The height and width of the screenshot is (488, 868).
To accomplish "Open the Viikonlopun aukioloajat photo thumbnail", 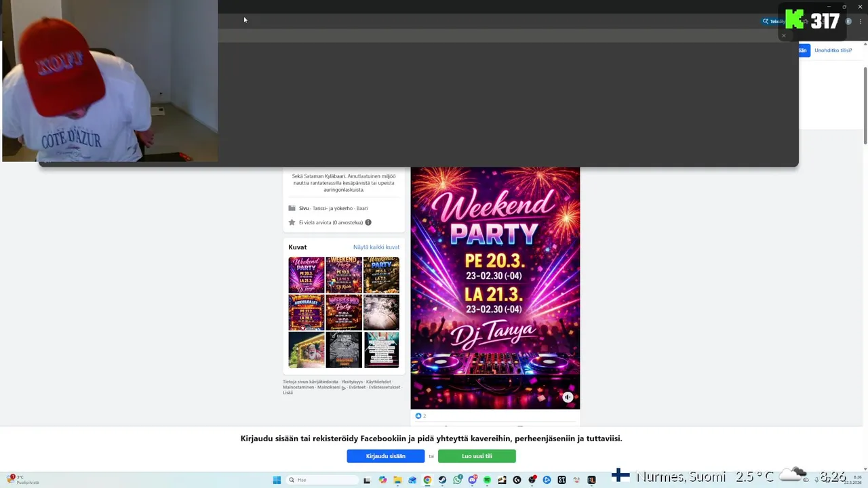I will point(307,312).
